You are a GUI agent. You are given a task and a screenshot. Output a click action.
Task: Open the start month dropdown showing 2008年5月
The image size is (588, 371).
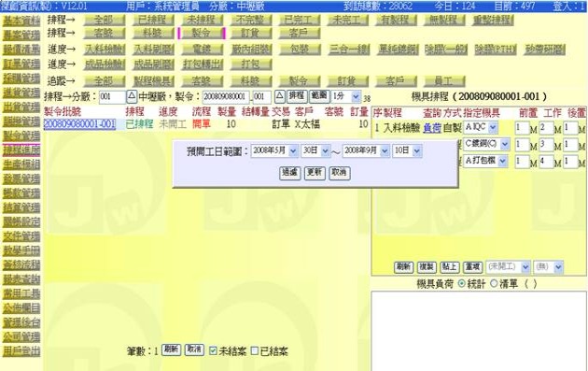(274, 150)
